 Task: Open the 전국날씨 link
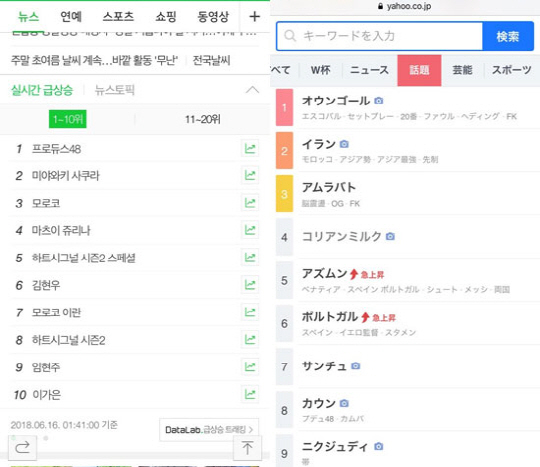tap(211, 61)
